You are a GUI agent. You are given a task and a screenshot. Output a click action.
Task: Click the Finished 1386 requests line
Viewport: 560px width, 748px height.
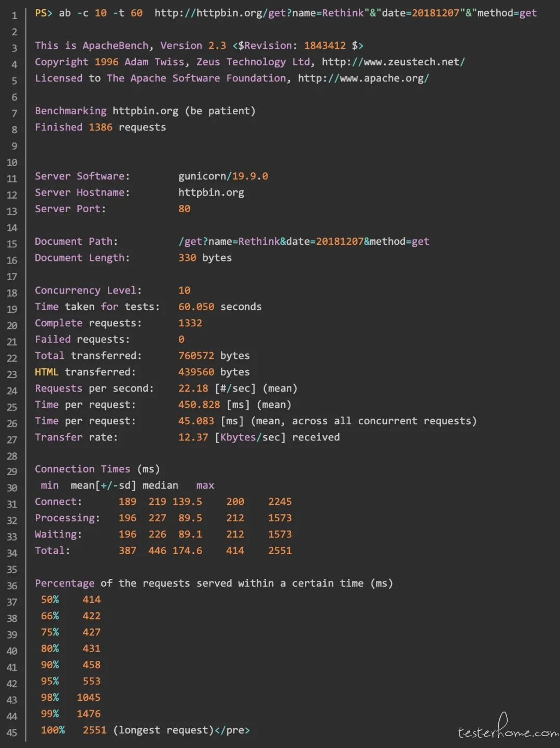pos(101,127)
